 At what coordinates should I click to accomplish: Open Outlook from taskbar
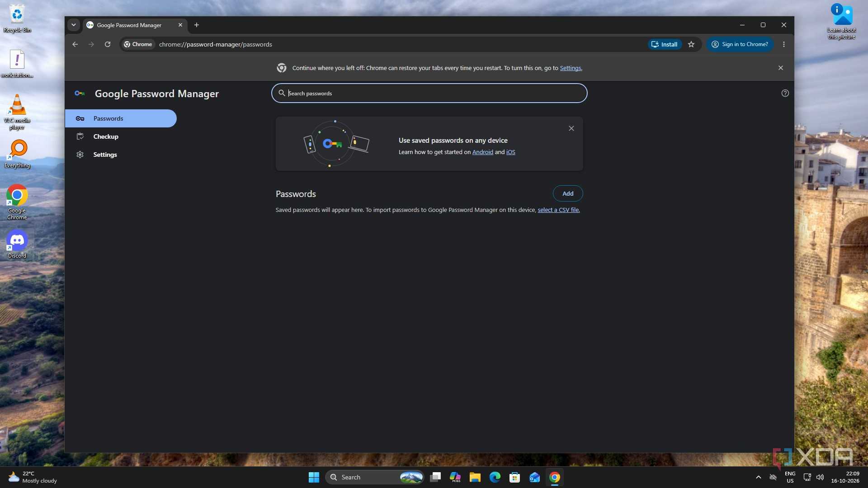pos(535,477)
